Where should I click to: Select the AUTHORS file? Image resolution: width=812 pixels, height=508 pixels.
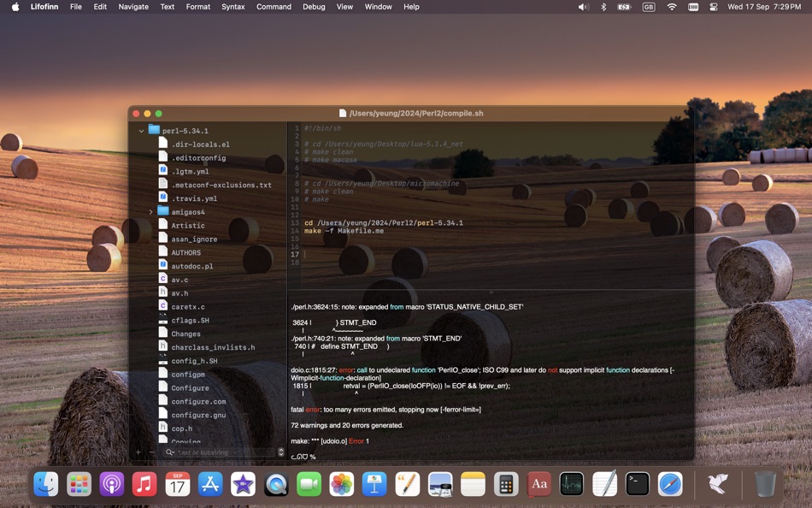(186, 252)
